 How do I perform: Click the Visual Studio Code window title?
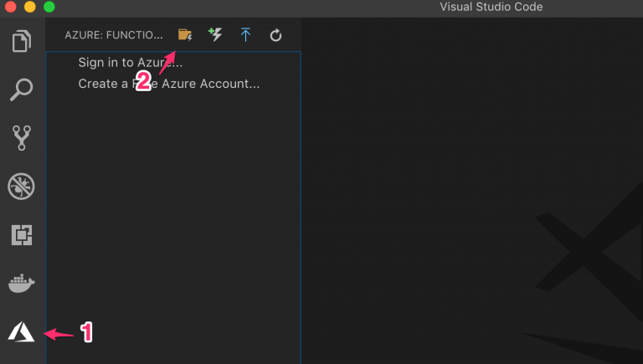coord(491,7)
